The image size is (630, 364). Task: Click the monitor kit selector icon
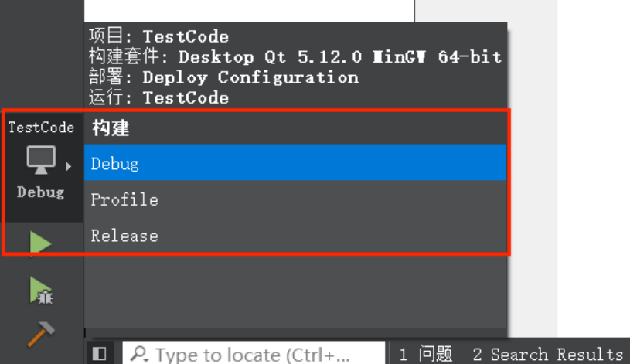[x=40, y=160]
